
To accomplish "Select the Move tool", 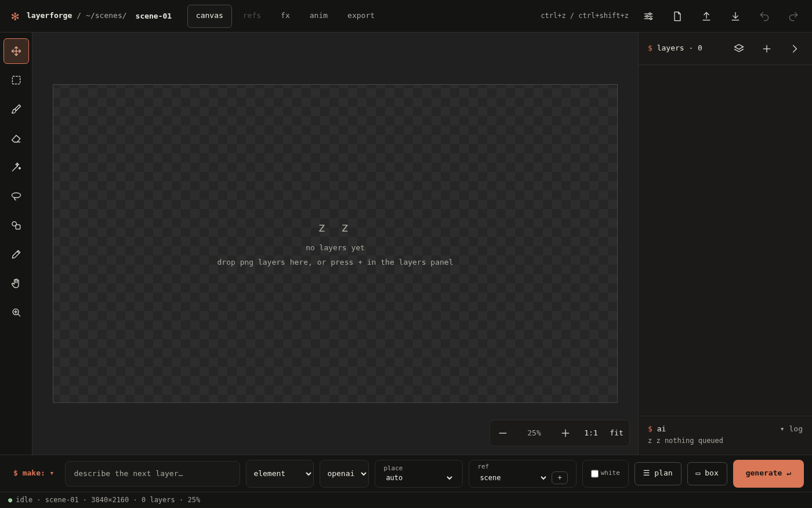I will (x=16, y=51).
